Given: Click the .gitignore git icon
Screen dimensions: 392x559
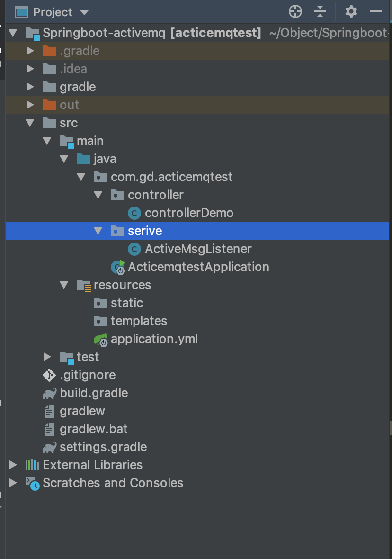Looking at the screenshot, I should coord(49,375).
